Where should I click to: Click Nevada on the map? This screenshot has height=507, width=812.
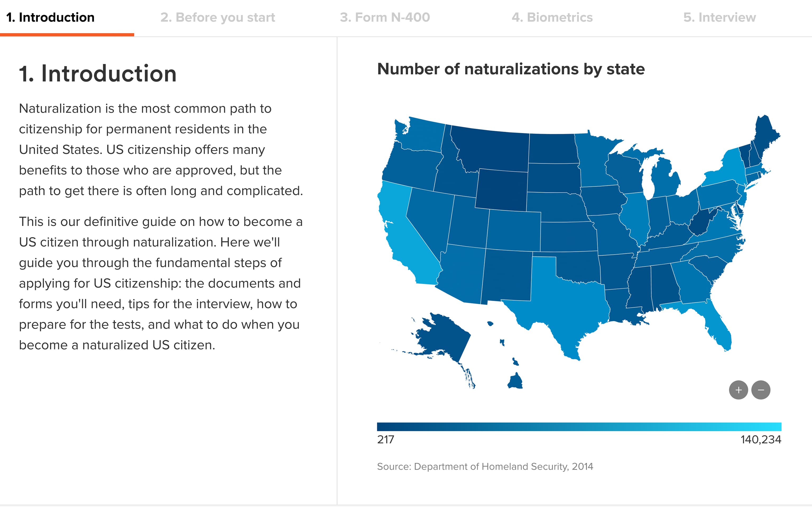point(430,218)
